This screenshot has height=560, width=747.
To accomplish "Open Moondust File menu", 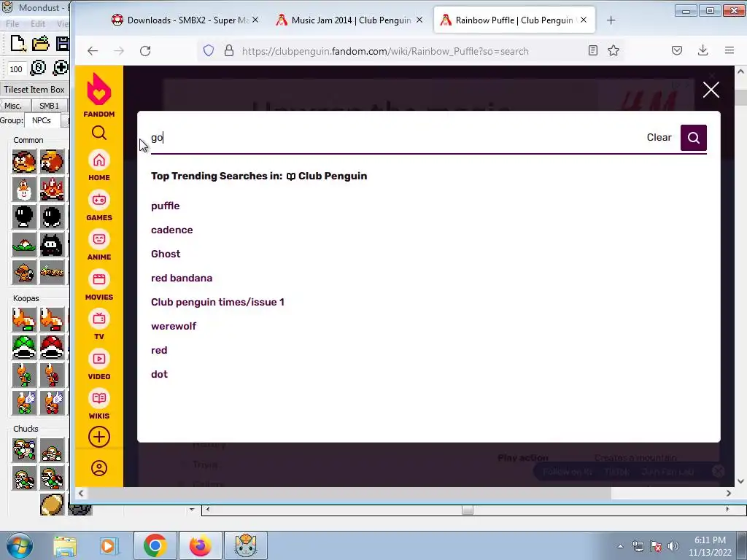I will pyautogui.click(x=12, y=23).
